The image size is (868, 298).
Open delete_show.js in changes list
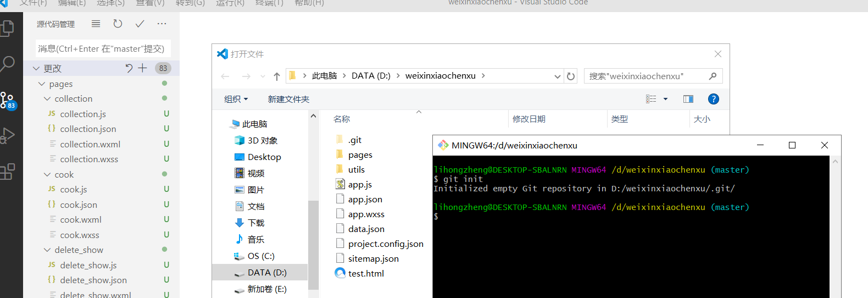pyautogui.click(x=88, y=265)
